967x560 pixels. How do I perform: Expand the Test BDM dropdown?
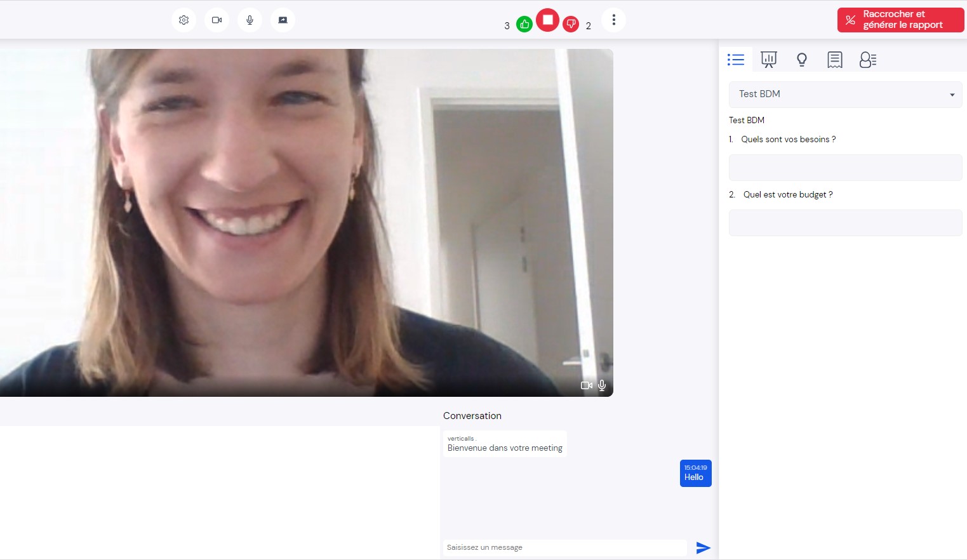click(x=845, y=95)
